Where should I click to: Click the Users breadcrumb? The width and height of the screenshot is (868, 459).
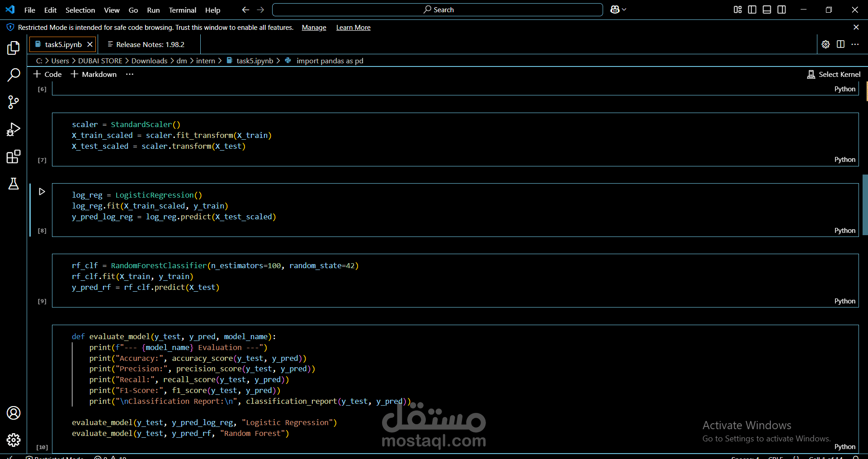click(60, 61)
